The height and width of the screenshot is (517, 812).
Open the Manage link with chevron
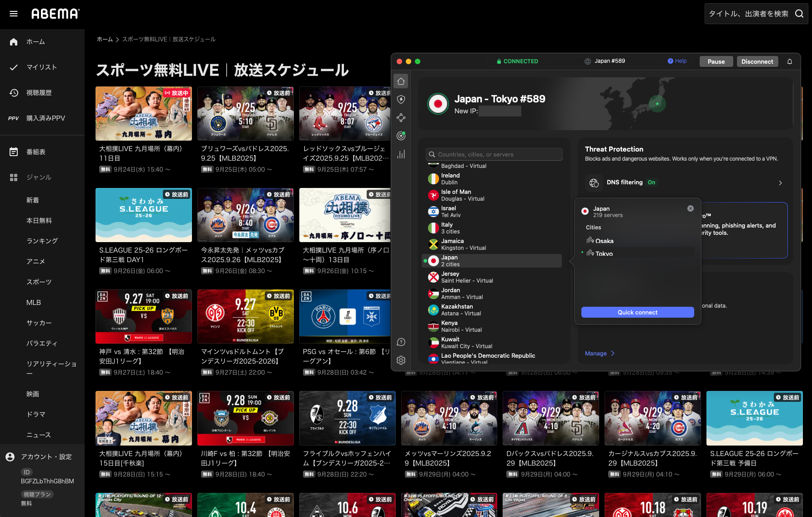point(600,353)
